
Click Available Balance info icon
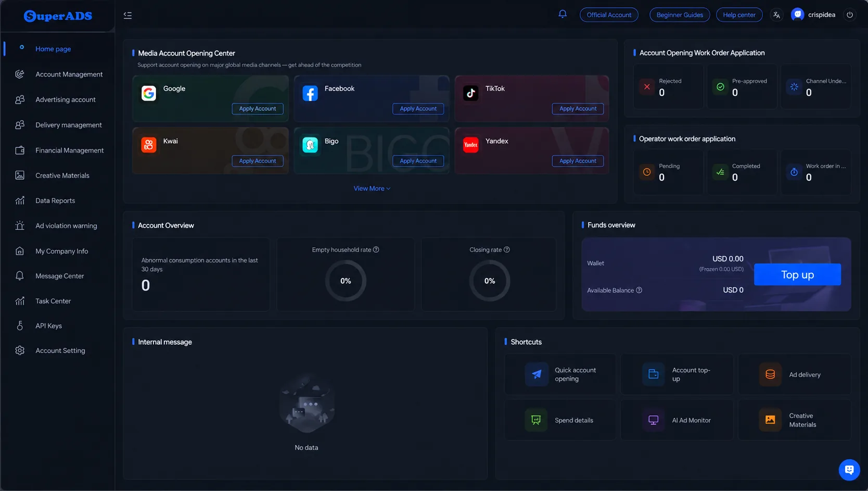pos(639,291)
